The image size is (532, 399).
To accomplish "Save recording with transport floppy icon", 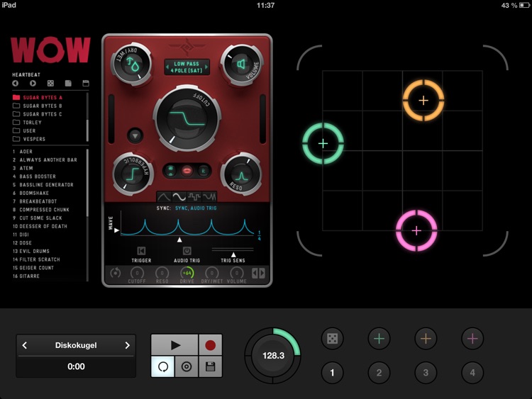I will [211, 366].
